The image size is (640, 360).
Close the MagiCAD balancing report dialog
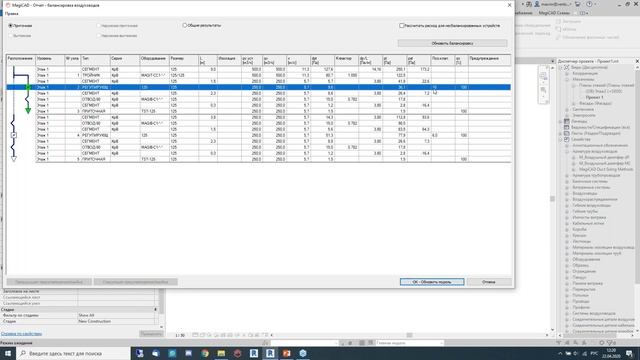(509, 5)
